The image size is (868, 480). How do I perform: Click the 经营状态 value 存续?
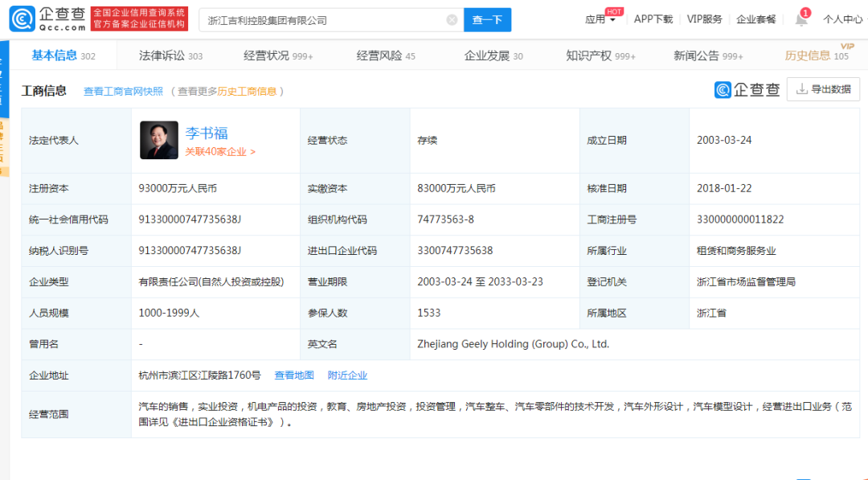click(428, 141)
